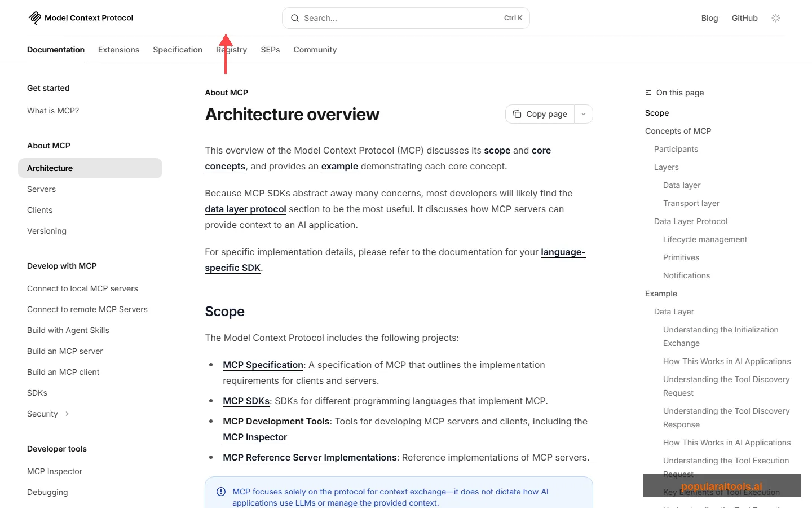The height and width of the screenshot is (508, 812).
Task: Visit the Blog
Action: (709, 18)
